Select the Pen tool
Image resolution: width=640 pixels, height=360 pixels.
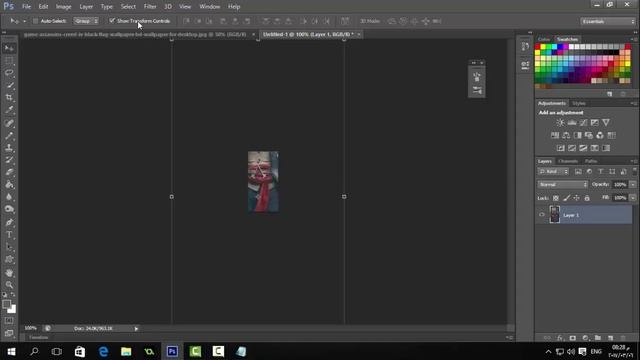click(x=9, y=222)
